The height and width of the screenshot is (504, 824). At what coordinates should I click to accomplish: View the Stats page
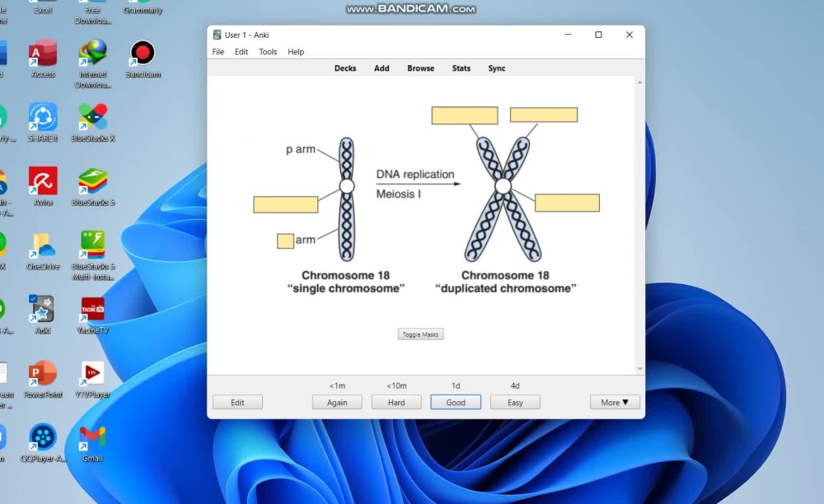tap(461, 68)
